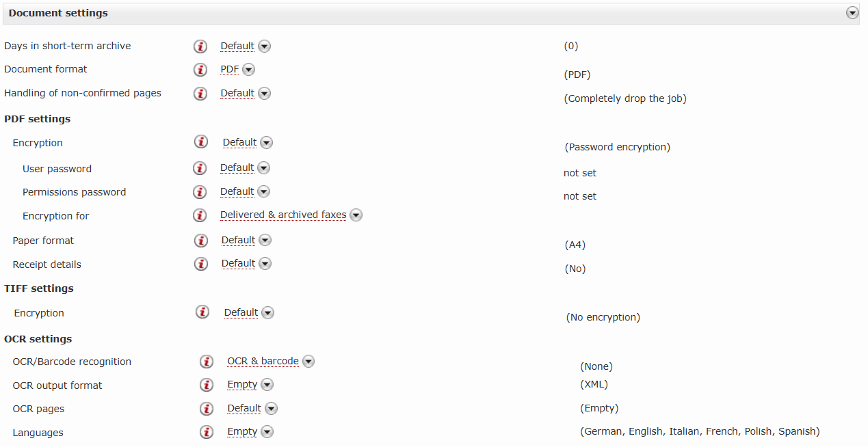Screen dimensions: 868x447
Task: Click info icon next to Document format
Action: coord(200,70)
